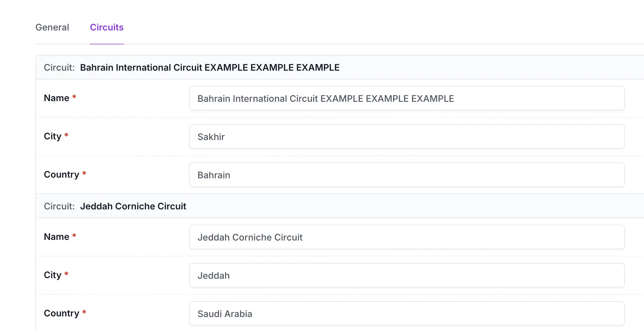Click the Bahrain circuit Name input field
The width and height of the screenshot is (644, 330).
point(407,98)
